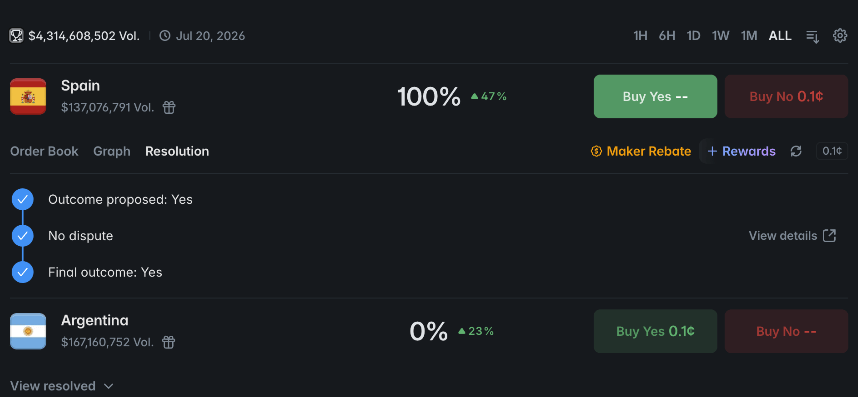This screenshot has width=858, height=397.
Task: Click the sort order icon beside ALL
Action: [x=813, y=37]
